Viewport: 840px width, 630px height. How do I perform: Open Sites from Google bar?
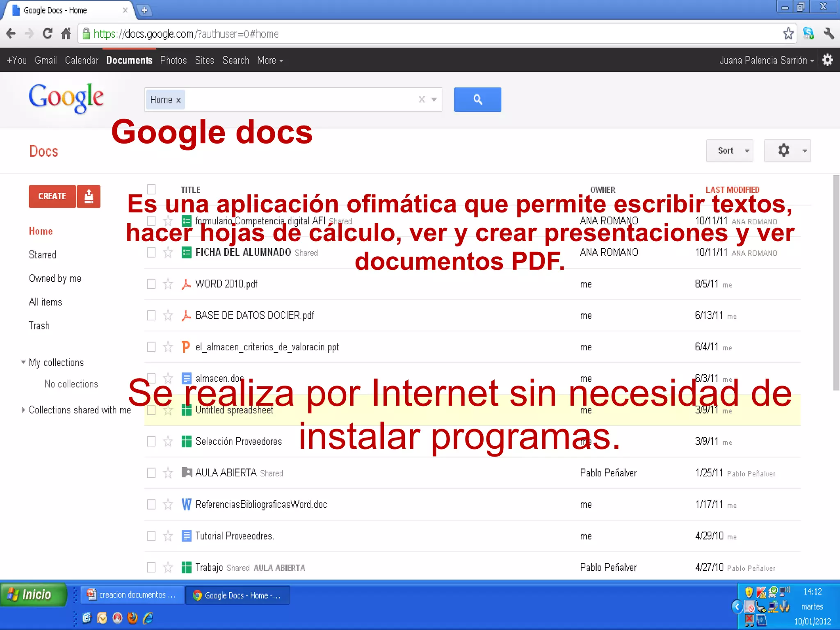click(x=204, y=60)
